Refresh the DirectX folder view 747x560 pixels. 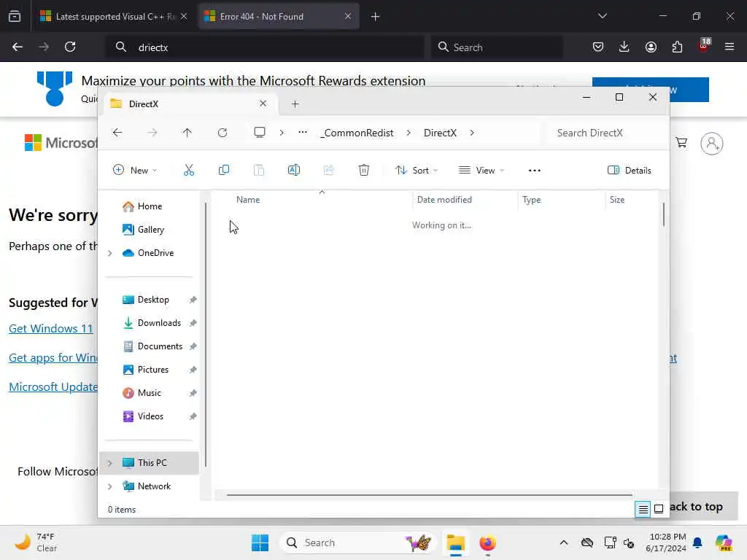(x=222, y=133)
